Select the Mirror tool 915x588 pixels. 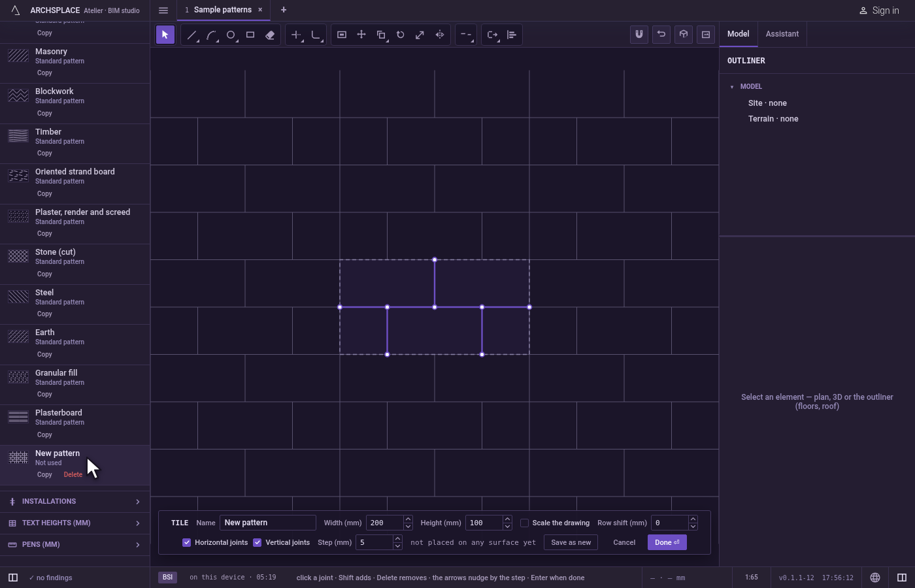pyautogui.click(x=440, y=35)
